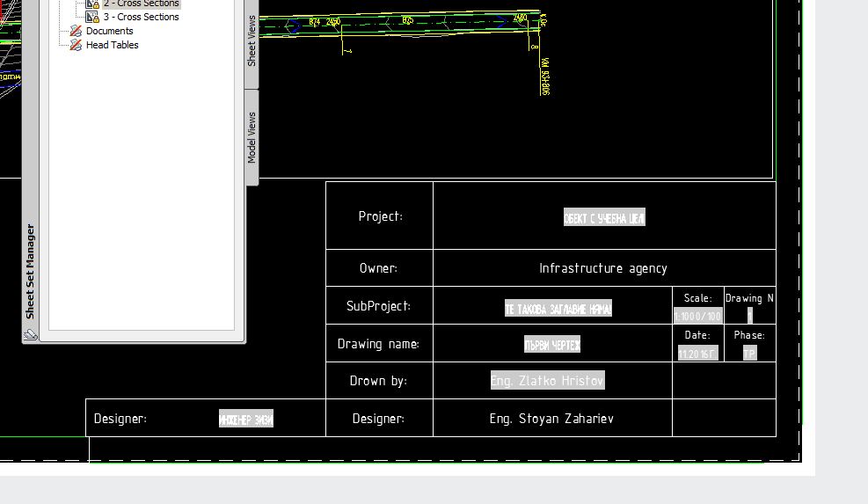This screenshot has width=868, height=504.
Task: Select the Documents subset in tree
Action: click(110, 31)
